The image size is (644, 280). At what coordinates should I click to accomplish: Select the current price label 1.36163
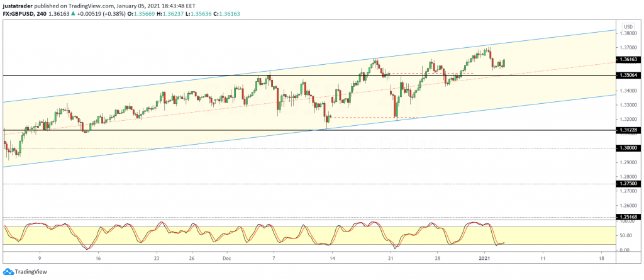629,60
